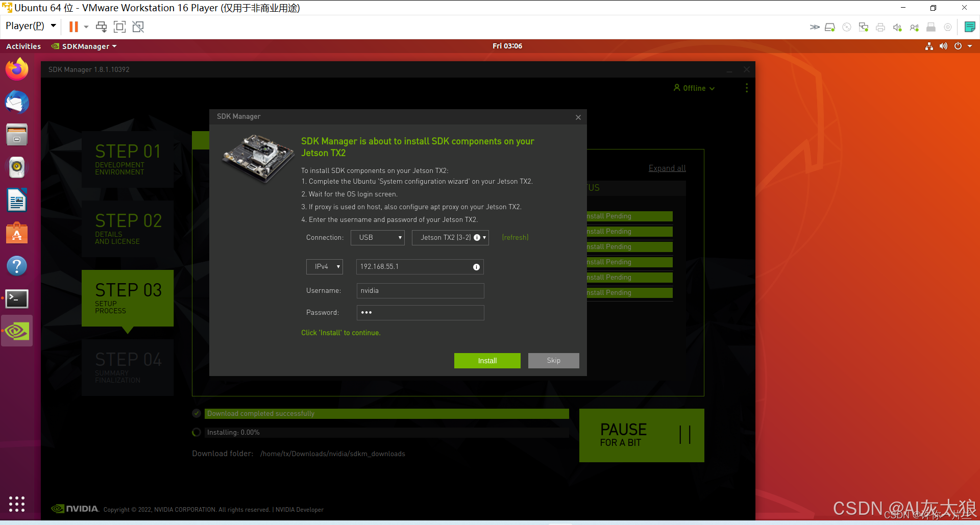Launch Firefox from the dock
Viewport: 980px width, 525px height.
(x=17, y=69)
